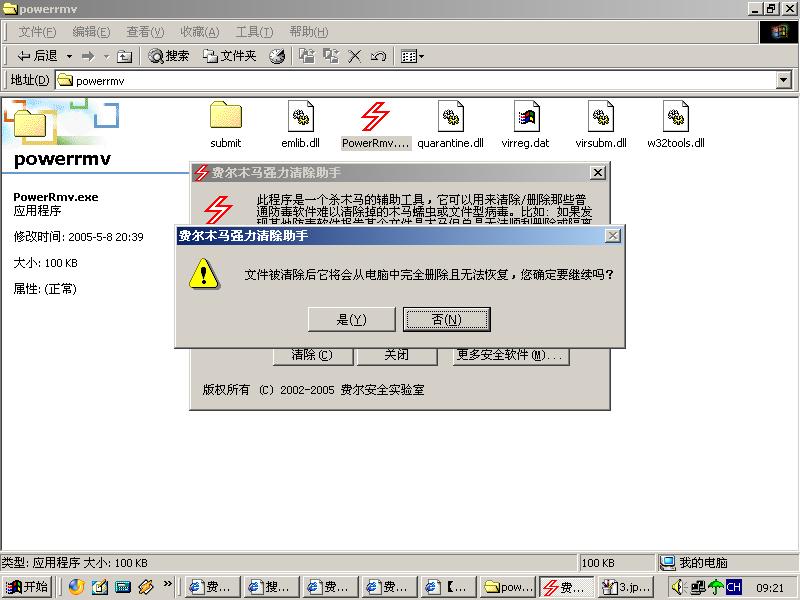This screenshot has height=600, width=800.
Task: Open the forward history dropdown arrow
Action: point(107,56)
